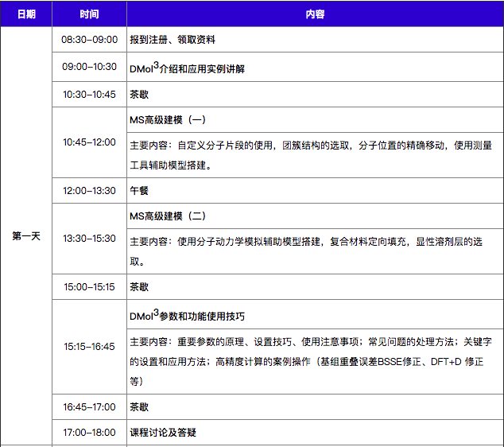Click the 15:00–15:15 time cell
This screenshot has height=447, width=504.
(x=89, y=286)
